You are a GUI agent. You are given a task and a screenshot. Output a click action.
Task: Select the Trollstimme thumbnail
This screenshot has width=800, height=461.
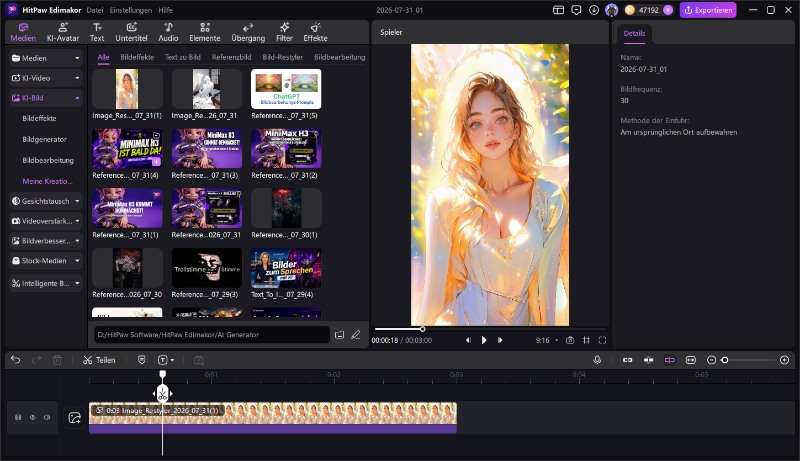coord(207,268)
